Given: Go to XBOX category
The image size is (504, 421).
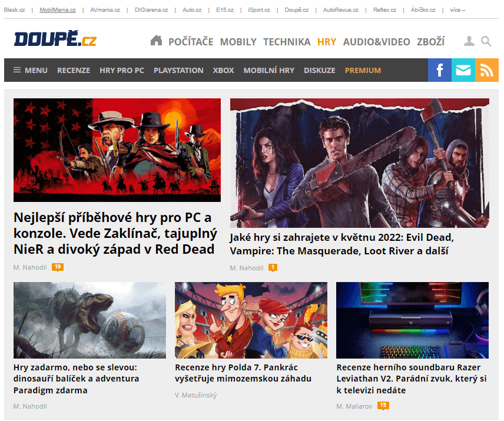Looking at the screenshot, I should click(223, 70).
